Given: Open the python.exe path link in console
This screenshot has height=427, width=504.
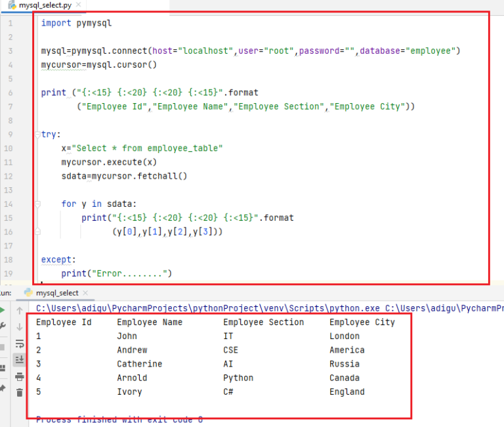Looking at the screenshot, I should pyautogui.click(x=207, y=308).
